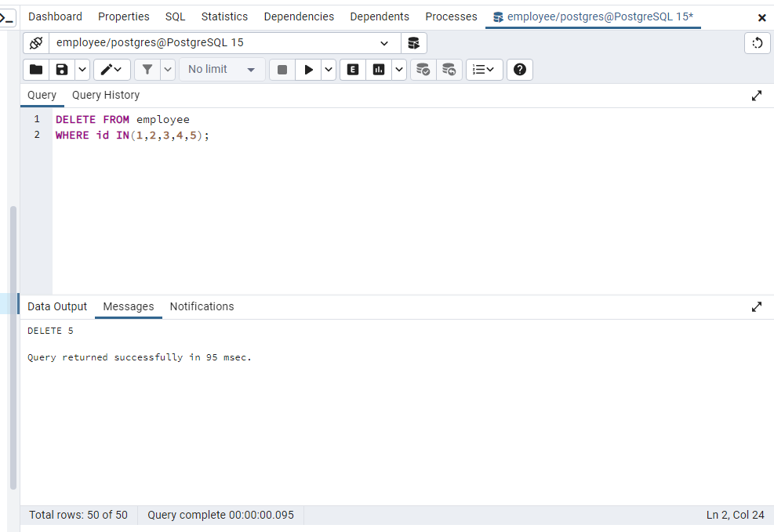This screenshot has width=774, height=532.
Task: Open the psql tool icon
Action: [x=7, y=18]
